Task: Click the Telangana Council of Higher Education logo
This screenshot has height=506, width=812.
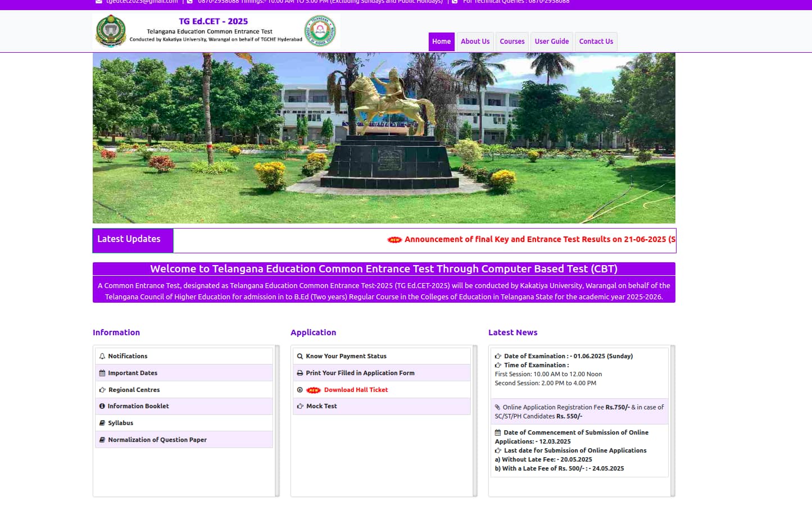Action: 320,31
